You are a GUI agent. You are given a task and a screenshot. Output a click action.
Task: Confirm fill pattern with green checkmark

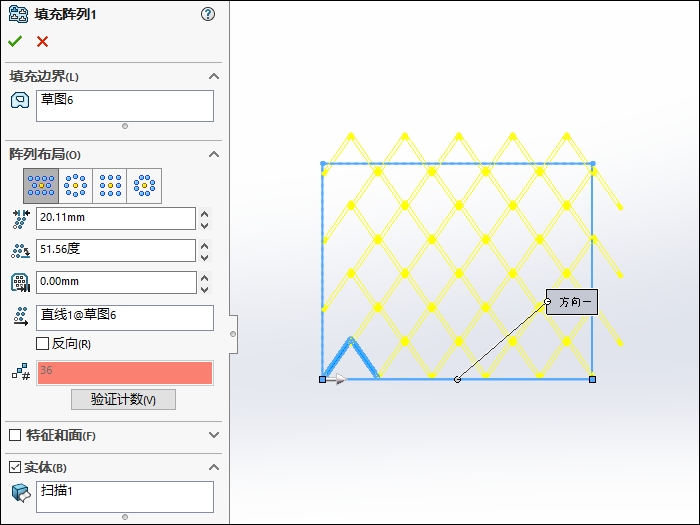tap(15, 42)
